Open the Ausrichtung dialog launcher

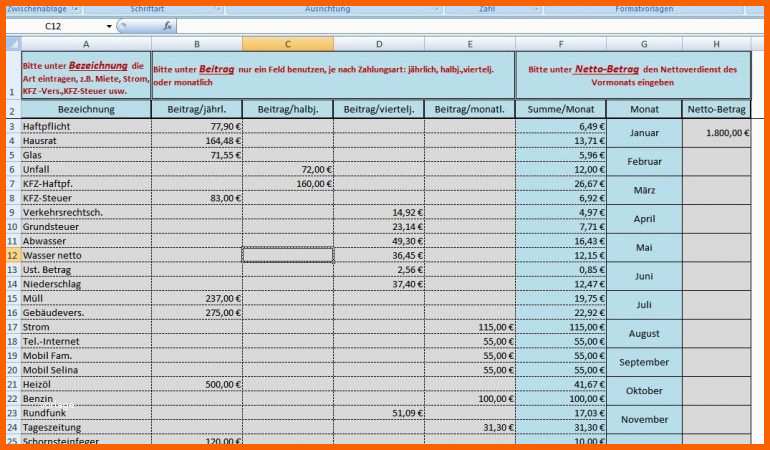tap(438, 9)
